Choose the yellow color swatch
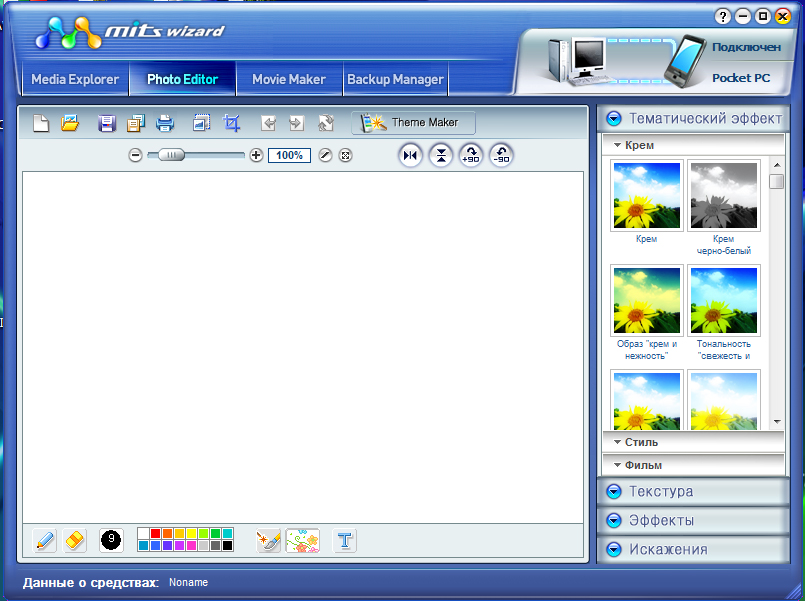Image resolution: width=805 pixels, height=601 pixels. click(191, 534)
